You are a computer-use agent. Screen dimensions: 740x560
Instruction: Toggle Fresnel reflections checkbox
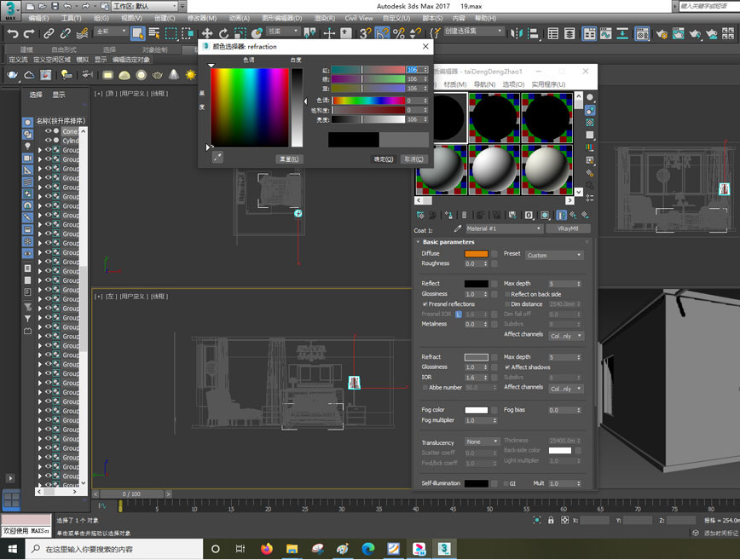click(425, 304)
